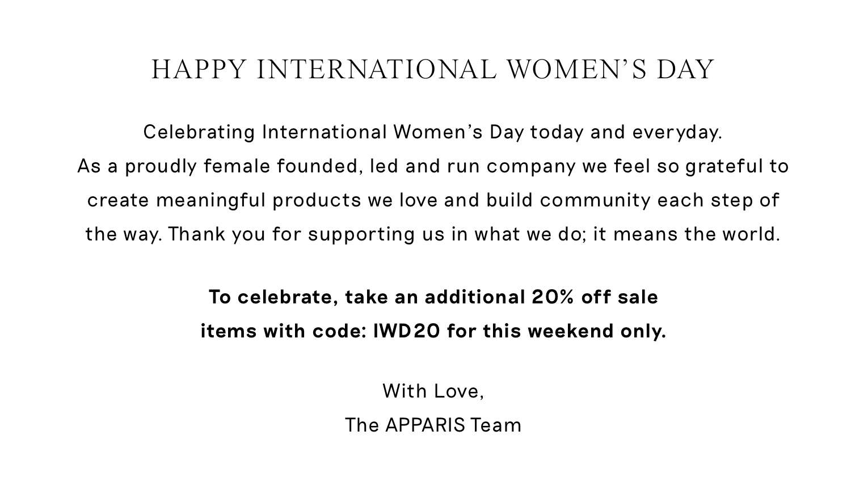Click 'create meaningful products' text line
The image size is (868, 486).
click(225, 200)
